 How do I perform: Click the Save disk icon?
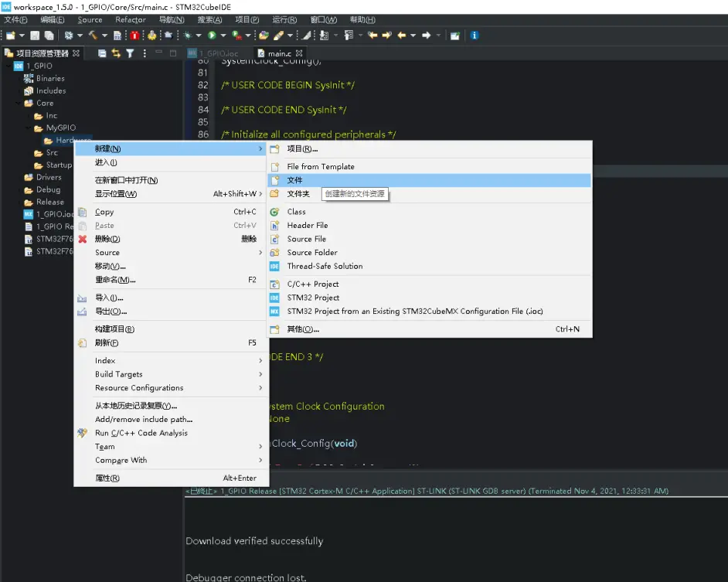35,36
